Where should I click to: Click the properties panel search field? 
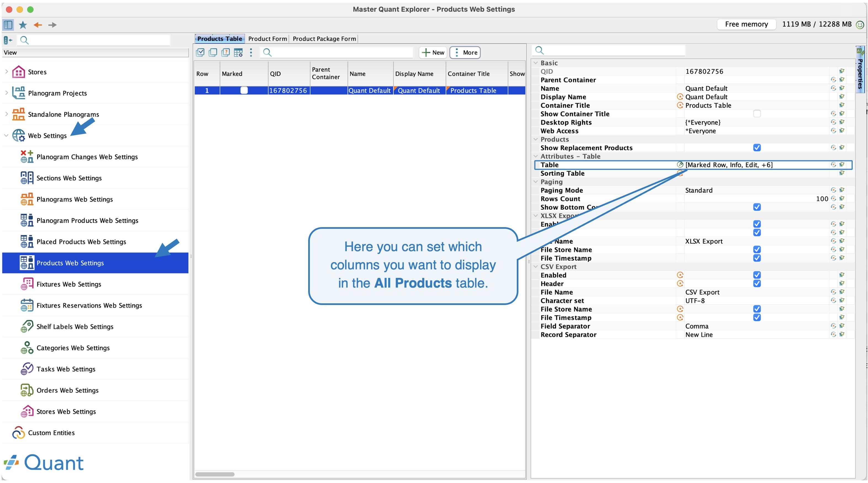[609, 51]
